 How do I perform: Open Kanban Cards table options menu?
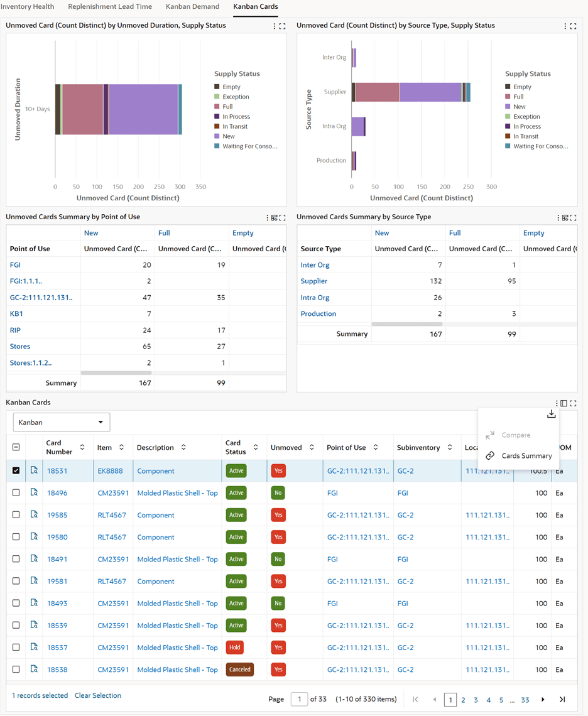557,403
